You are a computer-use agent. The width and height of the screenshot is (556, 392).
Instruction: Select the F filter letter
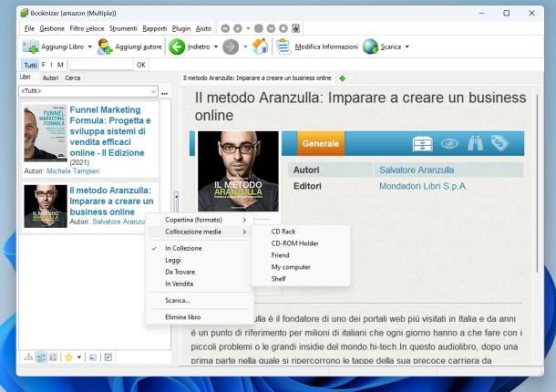click(44, 65)
